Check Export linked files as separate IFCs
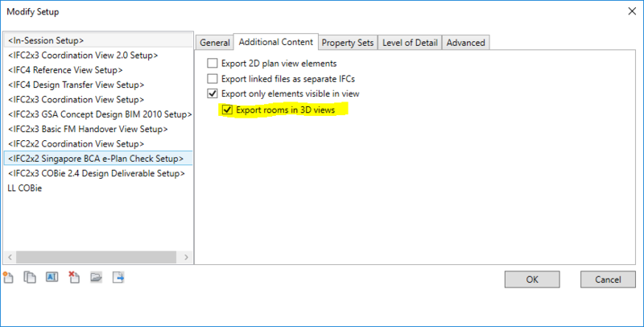 213,78
